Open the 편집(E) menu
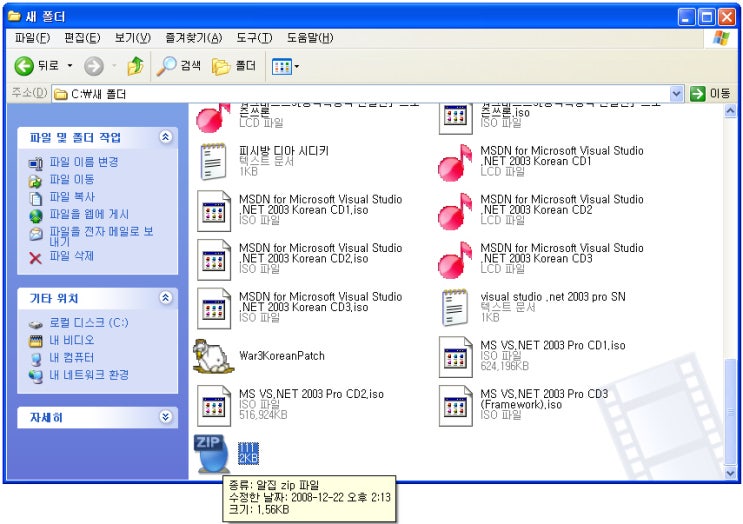 (x=82, y=38)
